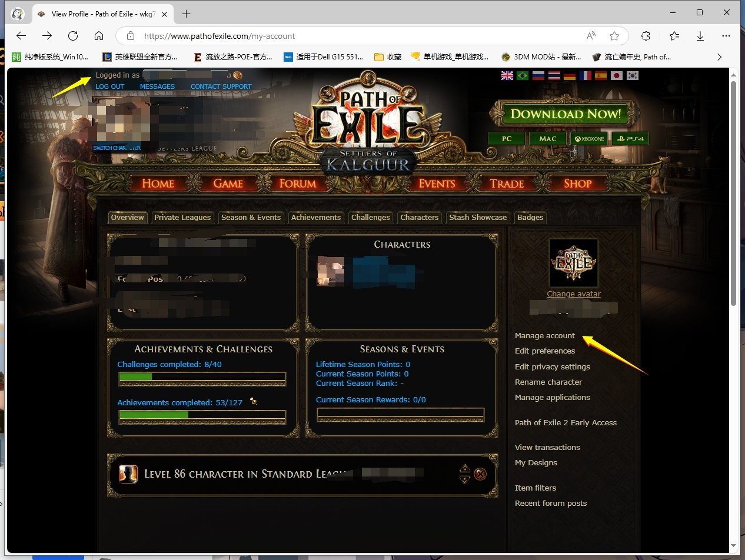Select the German language flag
This screenshot has width=745, height=560.
tap(570, 75)
